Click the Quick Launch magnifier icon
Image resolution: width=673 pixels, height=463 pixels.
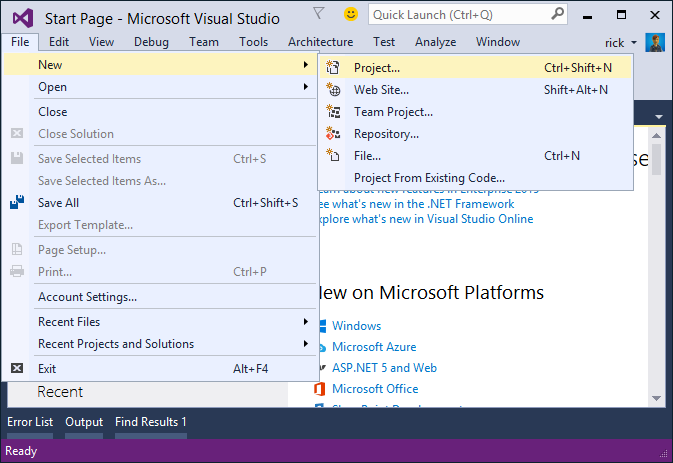click(x=557, y=14)
